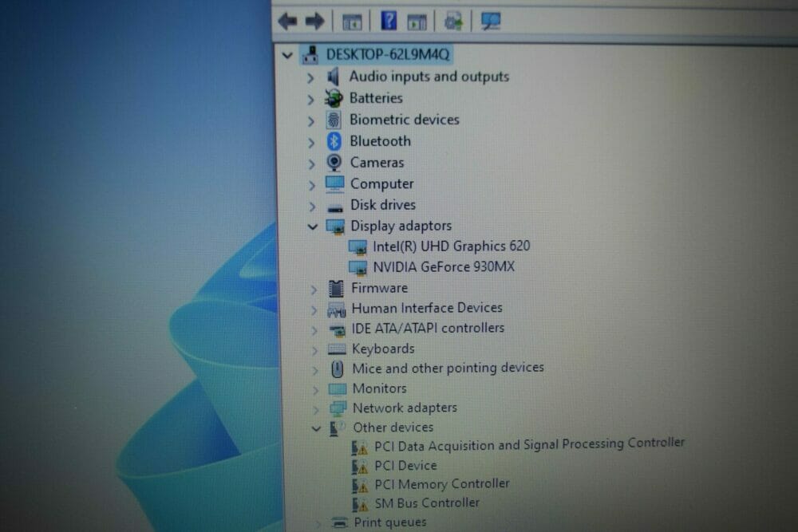Image resolution: width=798 pixels, height=532 pixels.
Task: Click the Computer monitor icon
Action: (x=335, y=184)
